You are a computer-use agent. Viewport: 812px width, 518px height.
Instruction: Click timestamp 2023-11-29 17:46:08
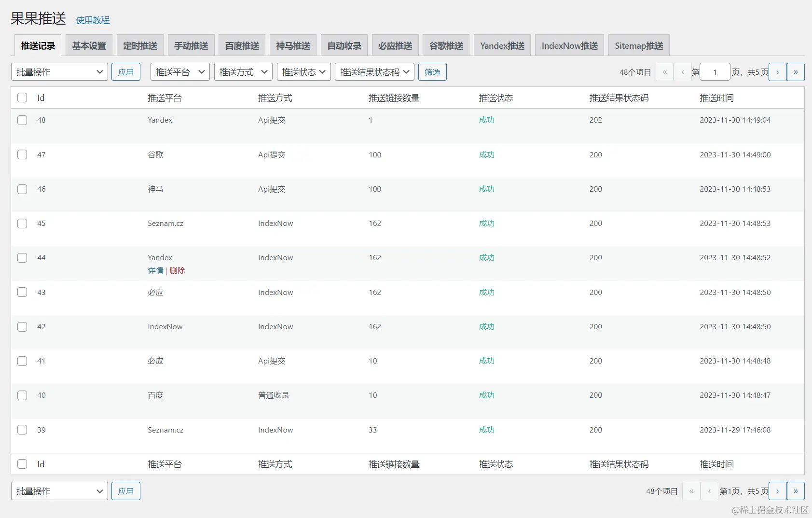coord(735,430)
